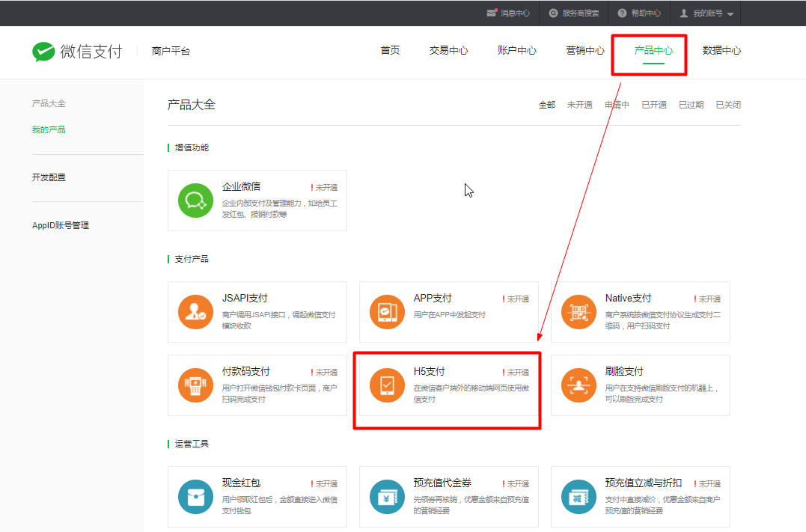Screen dimensions: 806x532
Task: Click 帮助中心 in the top bar
Action: click(x=639, y=13)
